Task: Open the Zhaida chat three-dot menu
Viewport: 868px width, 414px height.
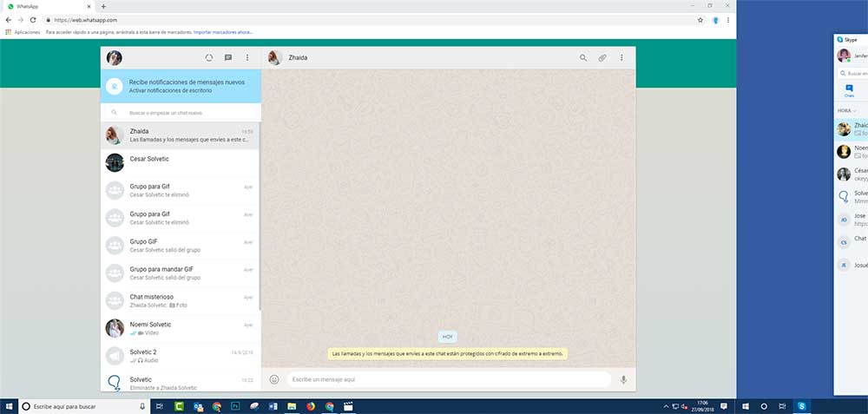Action: click(621, 57)
